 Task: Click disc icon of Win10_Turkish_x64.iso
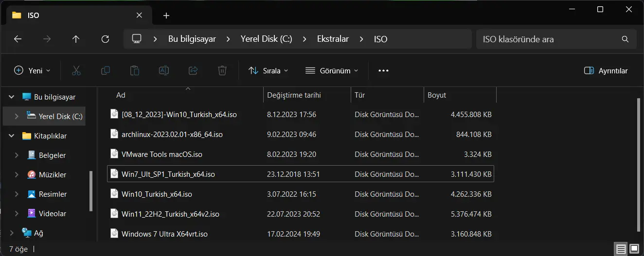click(x=114, y=194)
